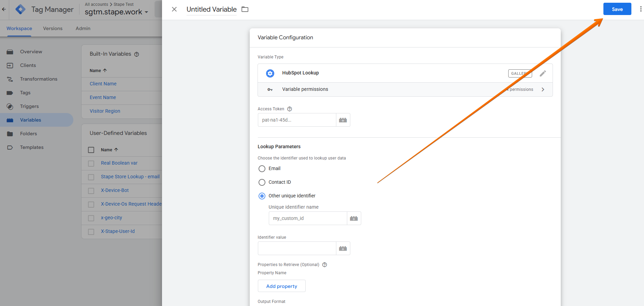Open folder picker next to Untitled Variable
644x306 pixels.
click(x=245, y=9)
